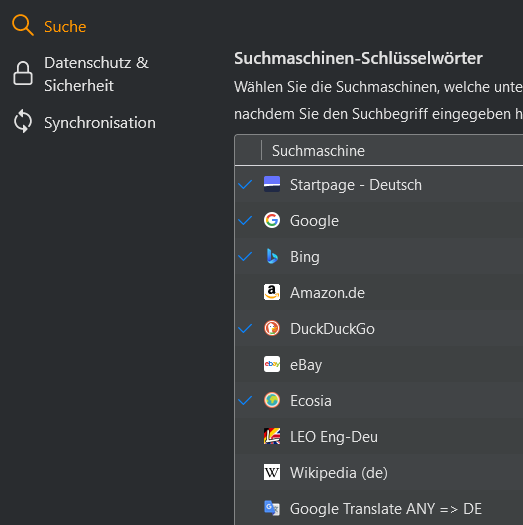Select the Ecosia row label
Viewport: 523px width, 525px height.
point(311,401)
